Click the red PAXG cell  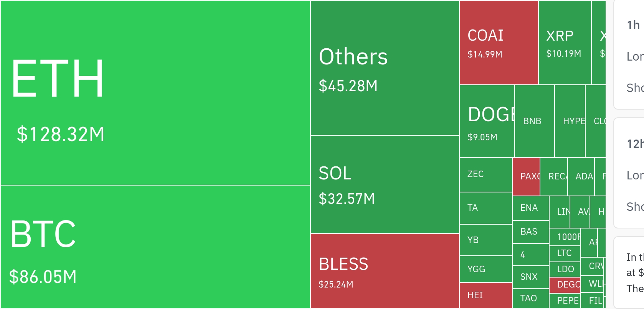526,176
